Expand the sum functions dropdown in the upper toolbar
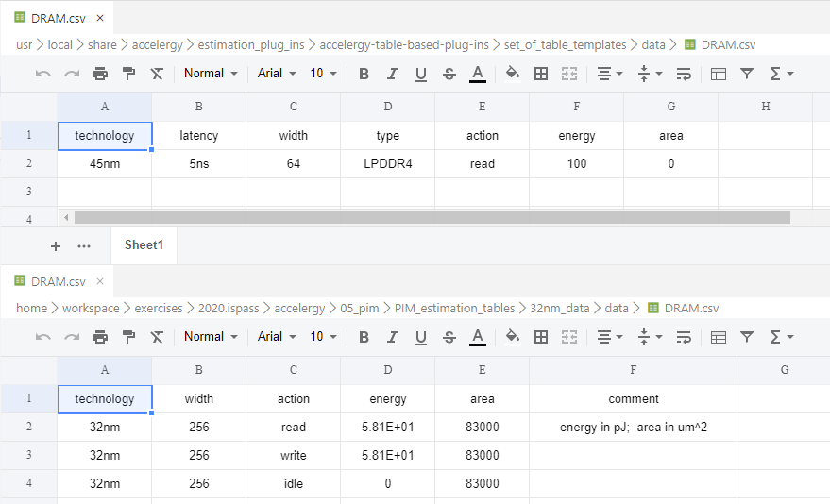This screenshot has height=504, width=830. 781,74
